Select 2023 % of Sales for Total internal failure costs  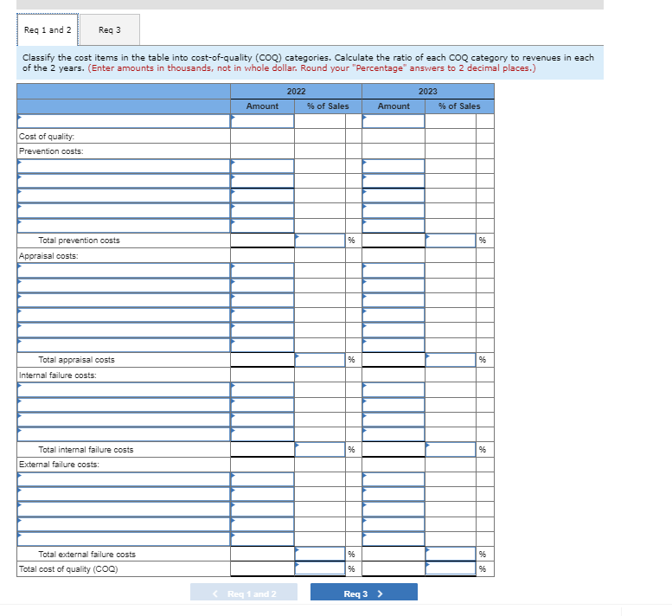coord(451,449)
